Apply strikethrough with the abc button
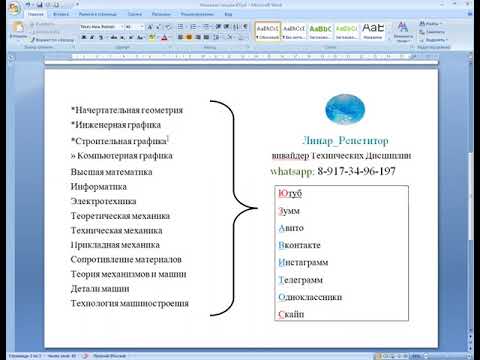The height and width of the screenshot is (360, 480). click(114, 37)
